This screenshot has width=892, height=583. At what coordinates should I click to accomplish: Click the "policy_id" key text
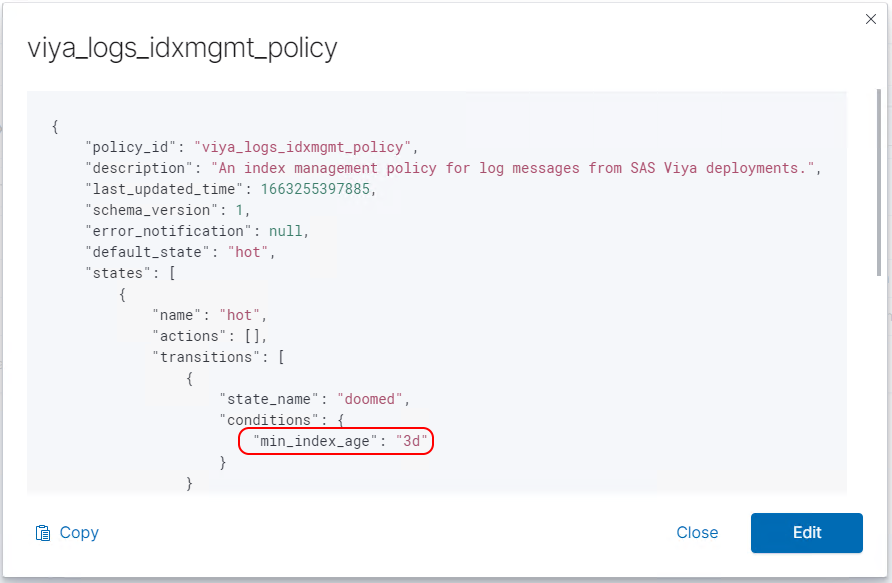(131, 147)
